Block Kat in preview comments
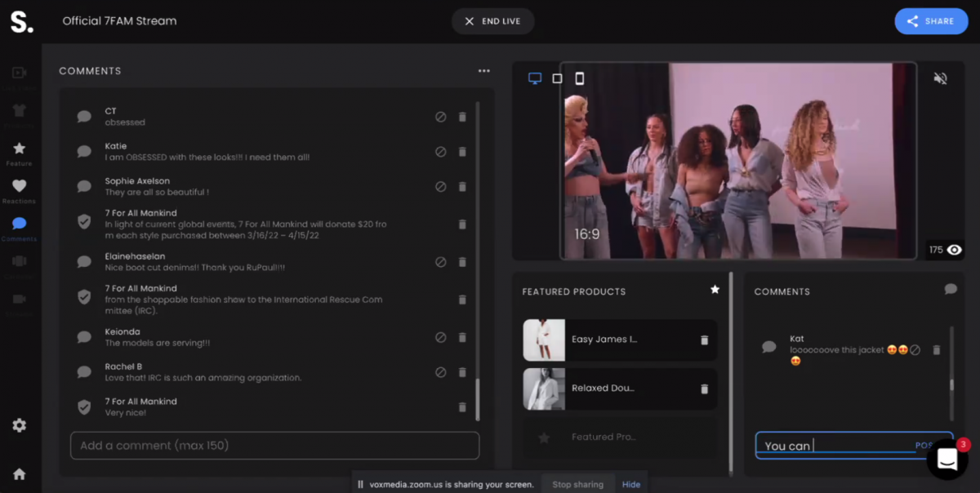 pos(915,349)
